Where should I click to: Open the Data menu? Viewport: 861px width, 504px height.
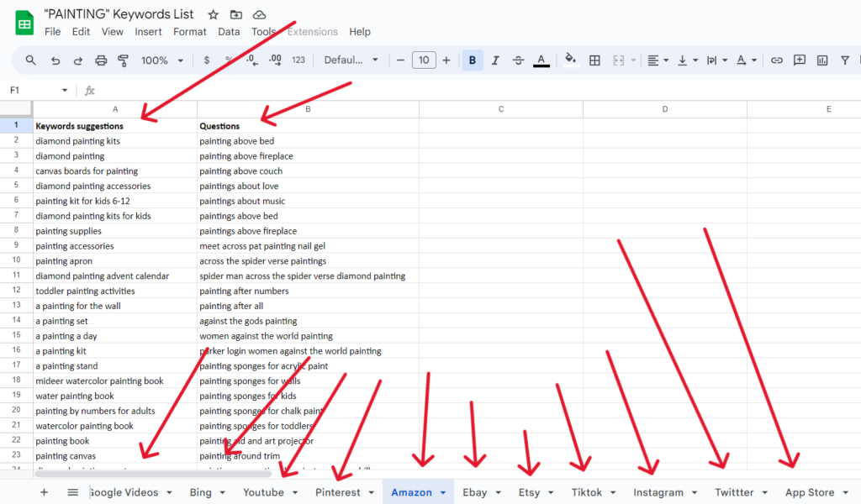click(229, 32)
